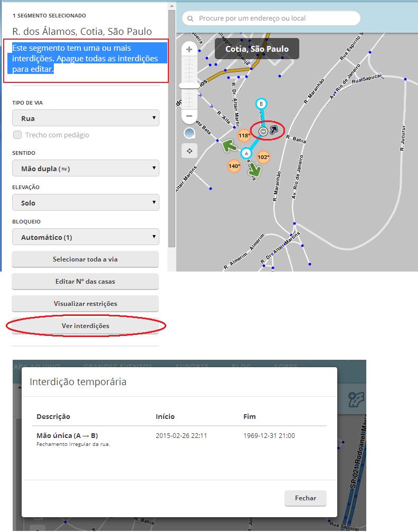Select node B of the segment
This screenshot has width=418, height=532.
point(261,104)
